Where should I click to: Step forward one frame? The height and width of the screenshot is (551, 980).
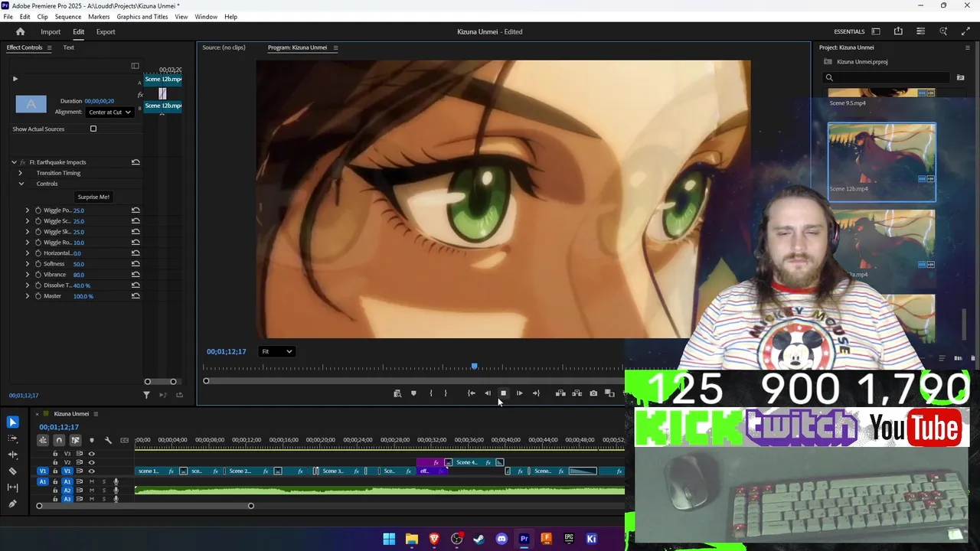[519, 393]
